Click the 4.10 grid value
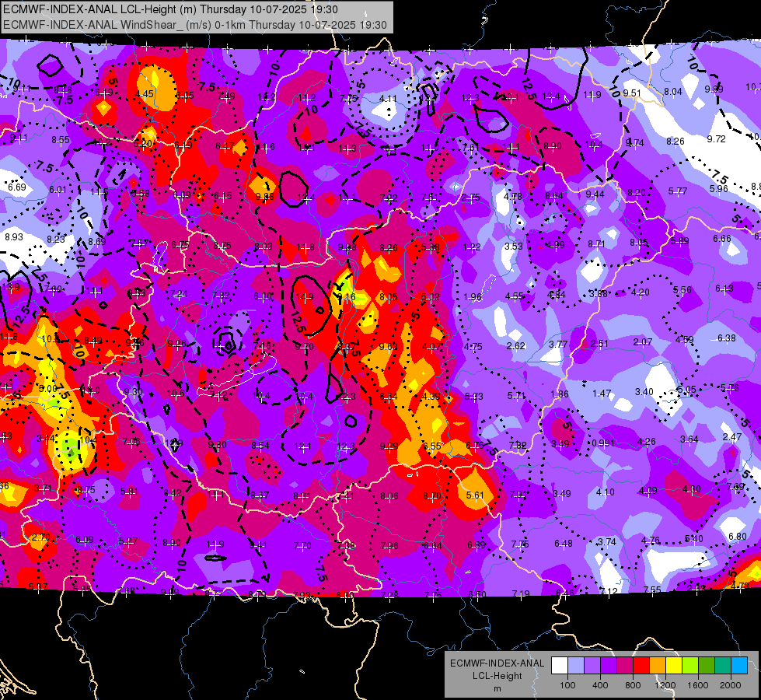This screenshot has height=700, width=761. point(606,492)
